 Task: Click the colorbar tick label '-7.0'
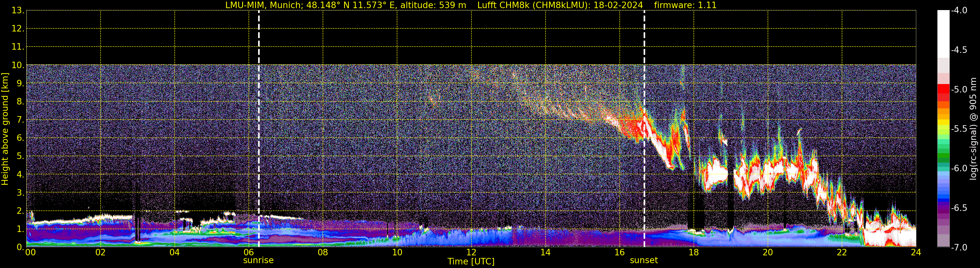(x=959, y=248)
